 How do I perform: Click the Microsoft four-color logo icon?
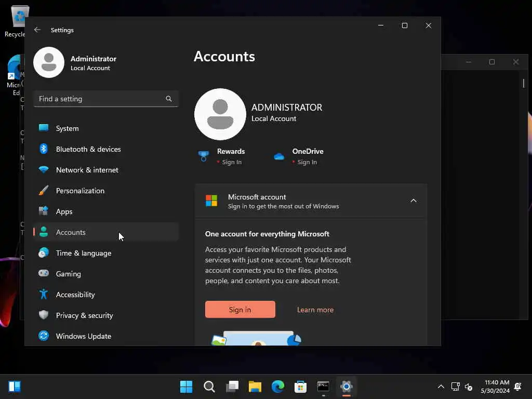point(211,201)
